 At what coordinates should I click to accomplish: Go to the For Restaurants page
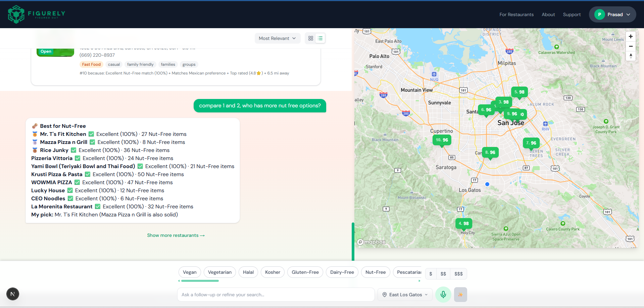point(516,14)
